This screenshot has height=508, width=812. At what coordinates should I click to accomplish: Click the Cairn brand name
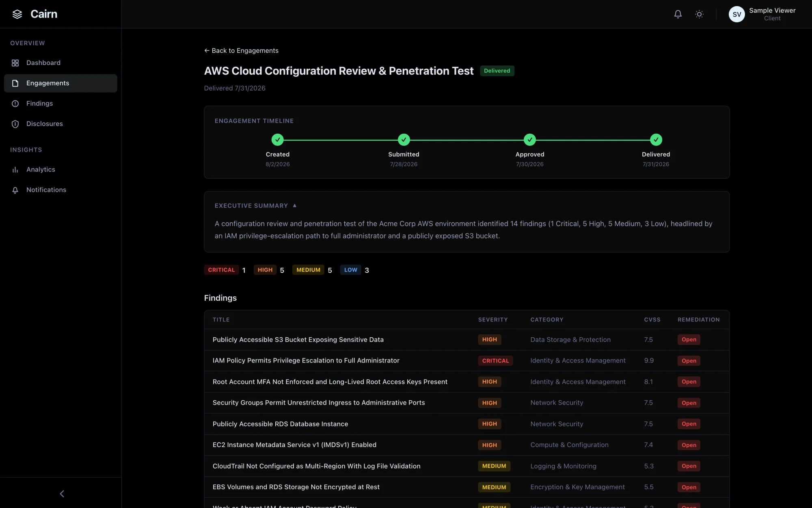pos(44,14)
